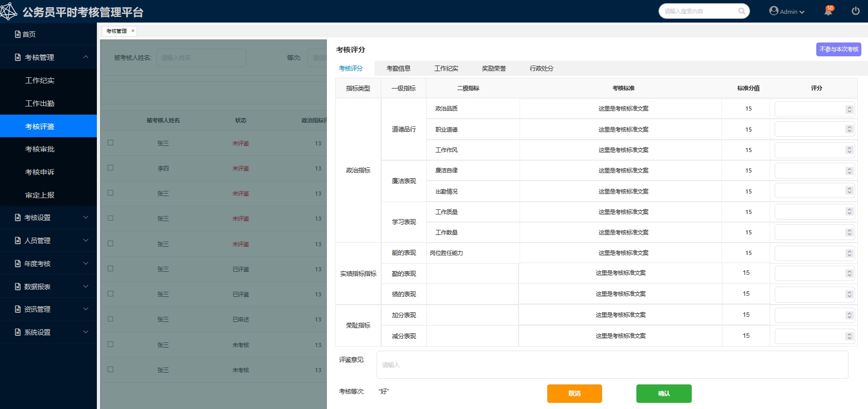Image resolution: width=868 pixels, height=409 pixels.
Task: Adjust the 政治品质 score stepper
Action: click(x=849, y=109)
